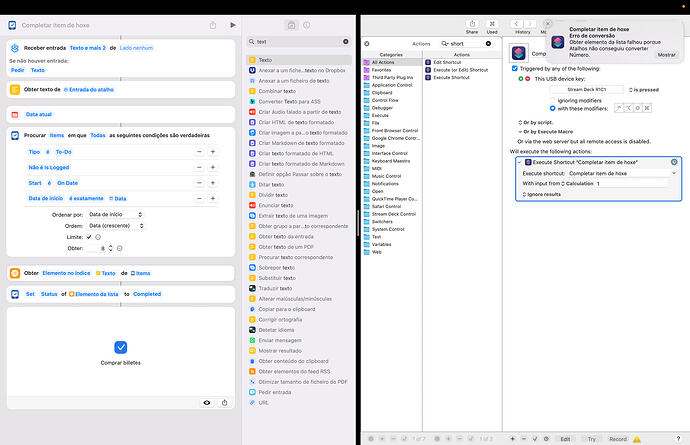Toggle the Command modifier key box
This screenshot has height=445, width=690.
point(647,108)
